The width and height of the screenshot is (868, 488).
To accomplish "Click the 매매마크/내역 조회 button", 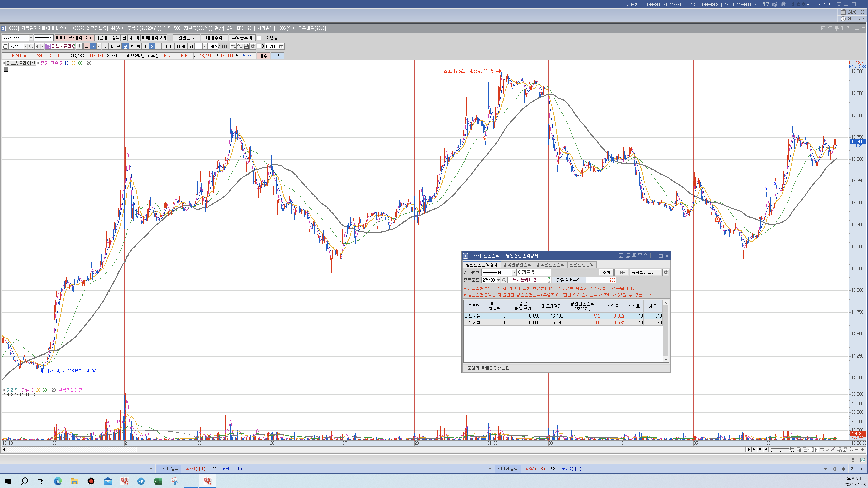I will point(74,38).
